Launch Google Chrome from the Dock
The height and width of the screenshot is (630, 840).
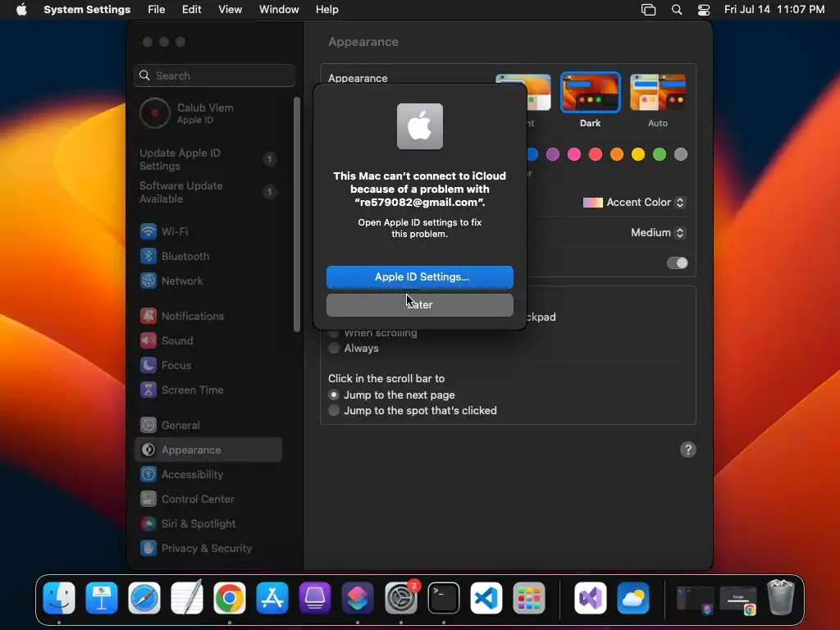(x=230, y=597)
